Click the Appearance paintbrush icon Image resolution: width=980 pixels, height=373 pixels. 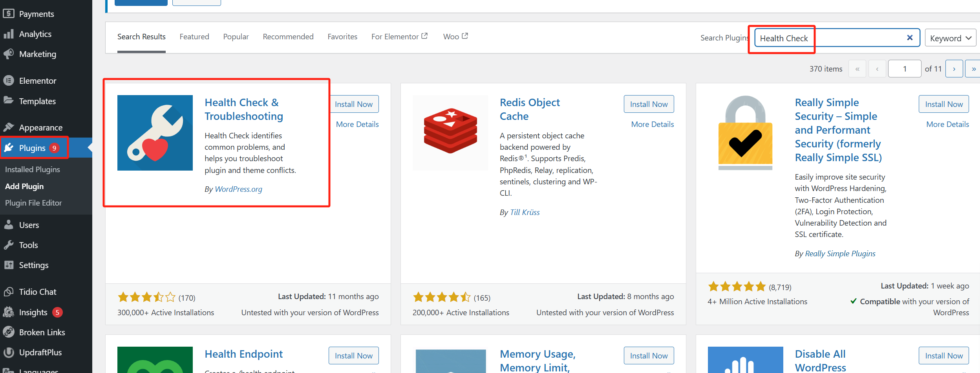click(9, 127)
